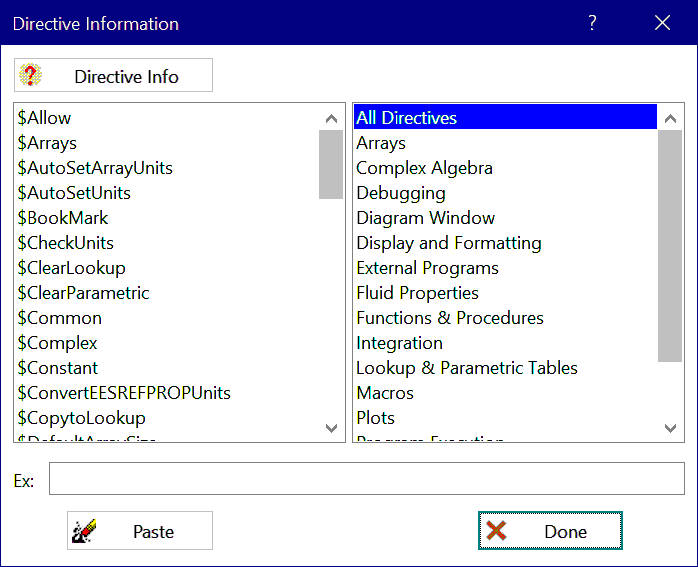Select Lookup & Parametric Tables category
Viewport: 698px width, 567px height.
pos(467,368)
